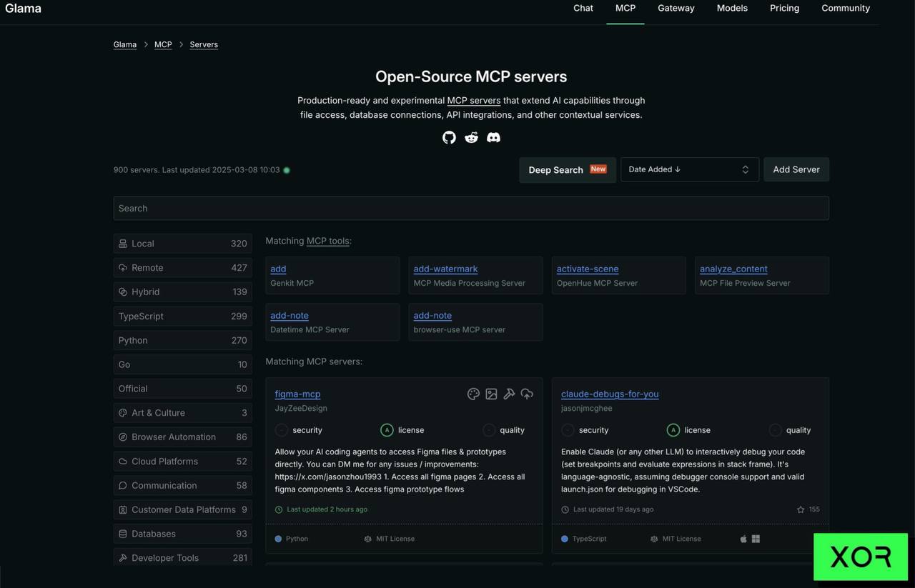Click the image icon on figma-mcp card
Viewport: 915px width, 588px height.
pyautogui.click(x=491, y=394)
